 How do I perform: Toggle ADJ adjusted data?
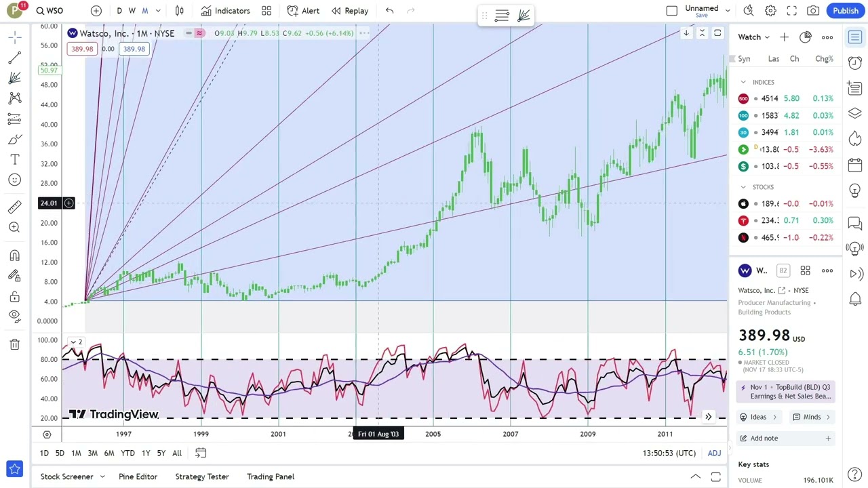(715, 453)
